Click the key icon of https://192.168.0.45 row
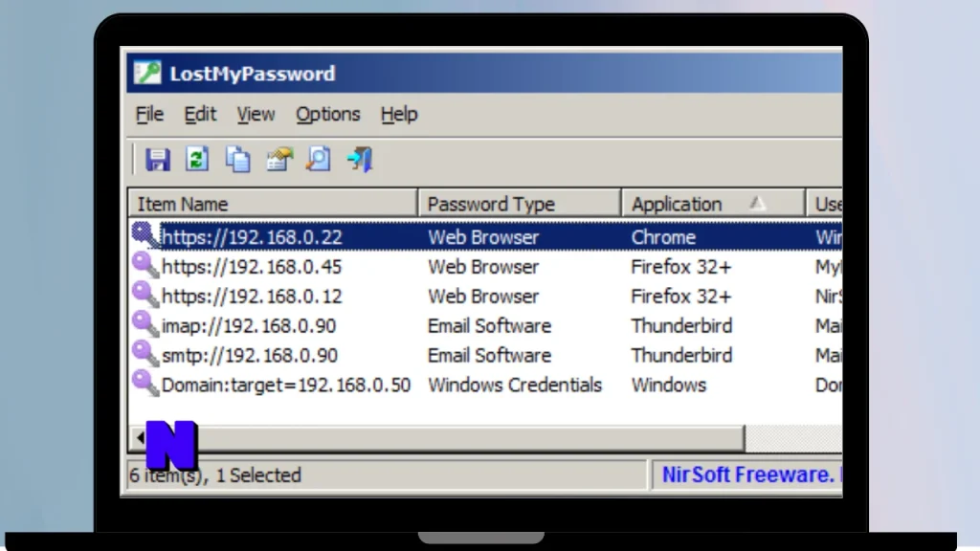Viewport: 980px width, 551px height. (x=145, y=266)
